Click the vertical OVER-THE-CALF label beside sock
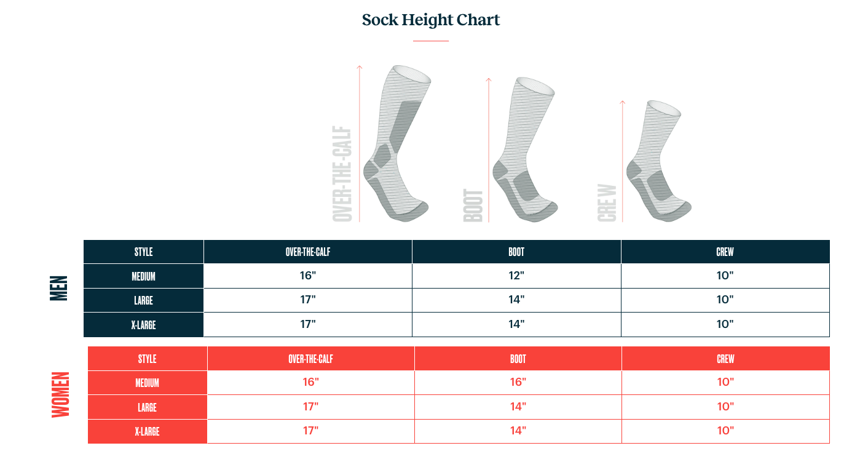This screenshot has width=868, height=459. [x=342, y=174]
